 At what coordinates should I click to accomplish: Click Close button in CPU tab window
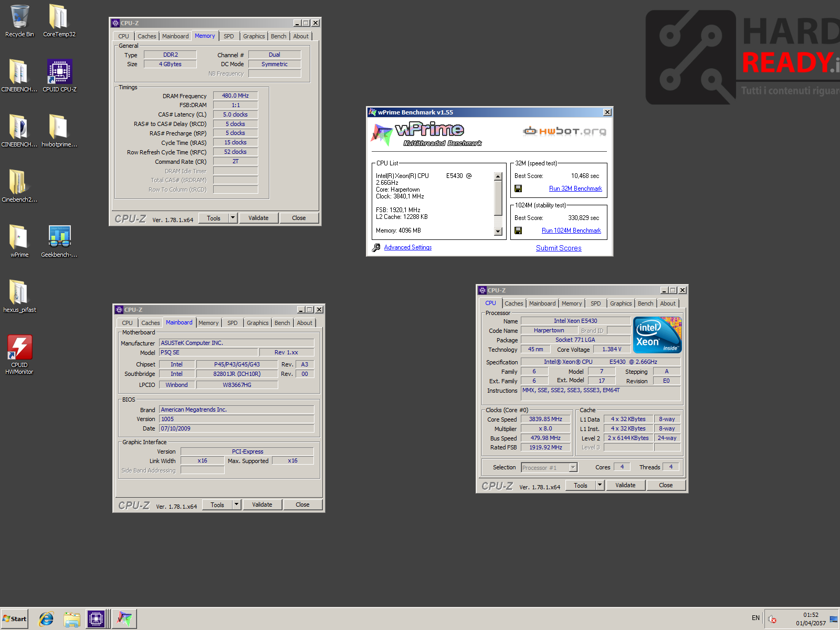tap(666, 485)
